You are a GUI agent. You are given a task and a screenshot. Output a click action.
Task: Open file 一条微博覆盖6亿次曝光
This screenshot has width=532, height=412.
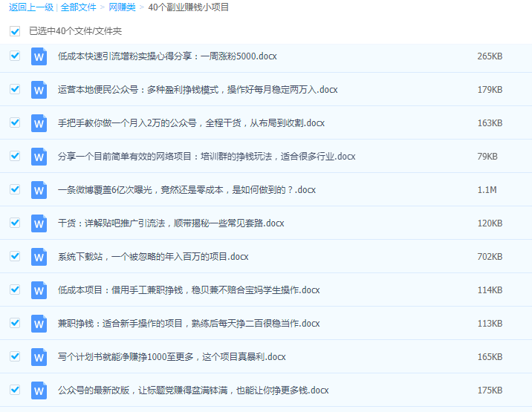(187, 190)
